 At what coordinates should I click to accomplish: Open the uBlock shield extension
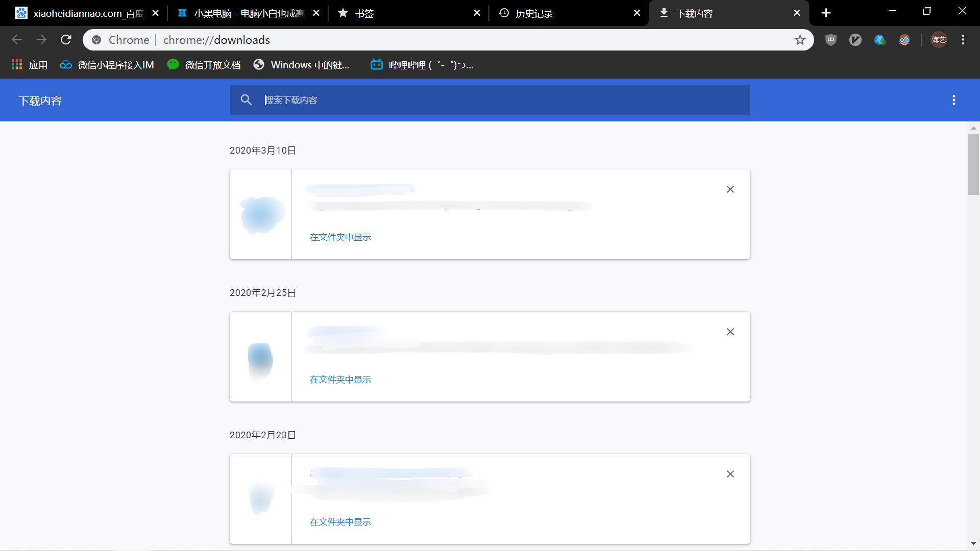coord(831,40)
